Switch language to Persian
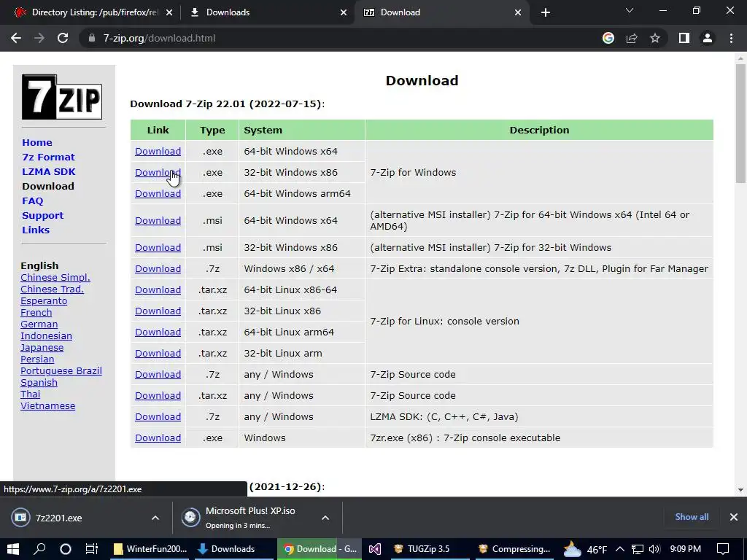Viewport: 747px width, 560px height. tap(37, 359)
